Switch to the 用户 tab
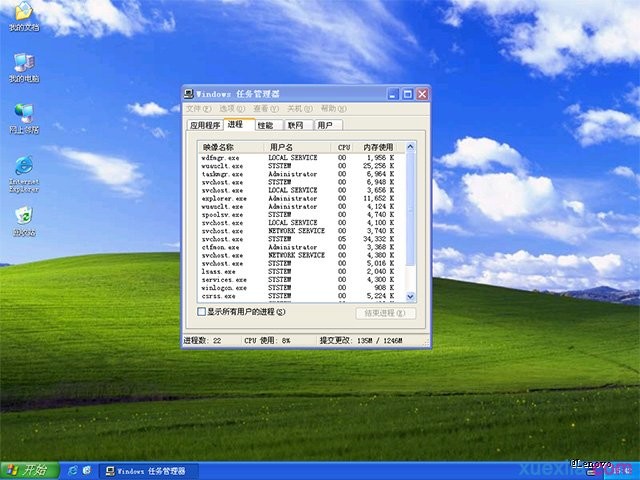640x480 pixels. 328,125
